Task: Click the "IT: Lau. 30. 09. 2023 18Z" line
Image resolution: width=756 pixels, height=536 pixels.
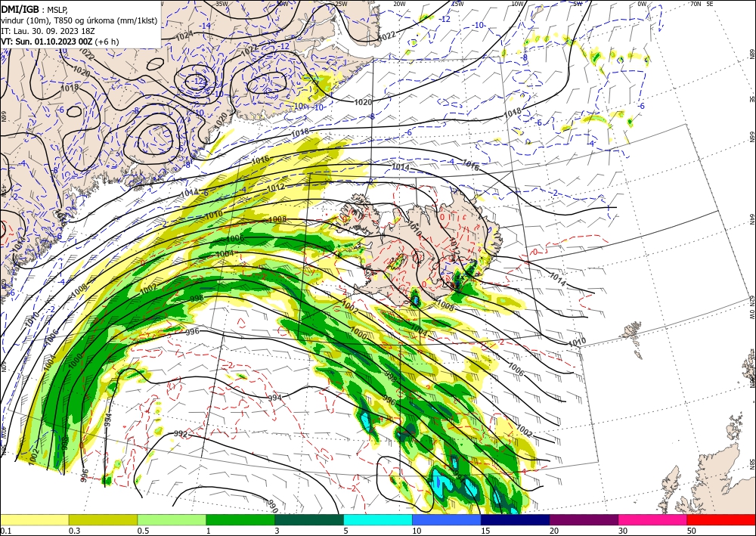Action: 46,31
